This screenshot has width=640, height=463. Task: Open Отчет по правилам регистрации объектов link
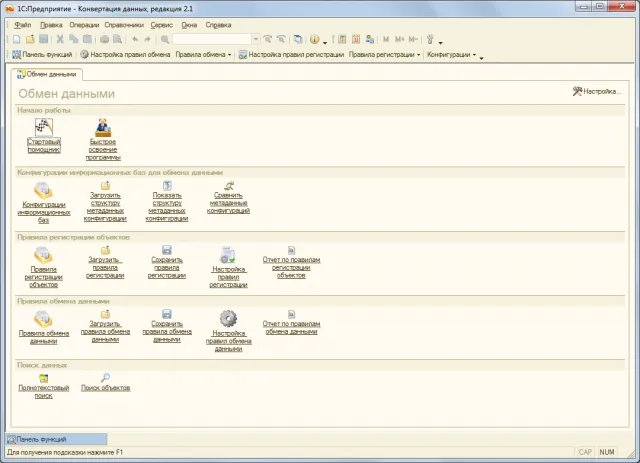pyautogui.click(x=291, y=267)
